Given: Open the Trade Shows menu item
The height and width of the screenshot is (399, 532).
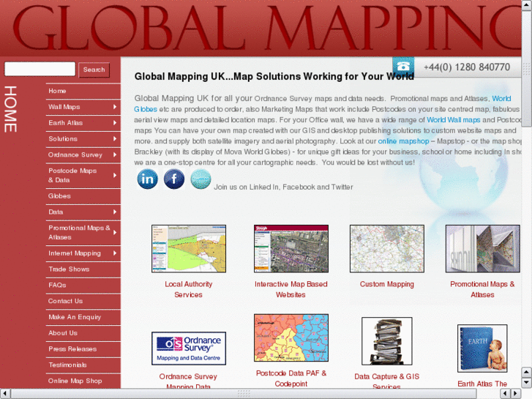Looking at the screenshot, I should point(83,269).
